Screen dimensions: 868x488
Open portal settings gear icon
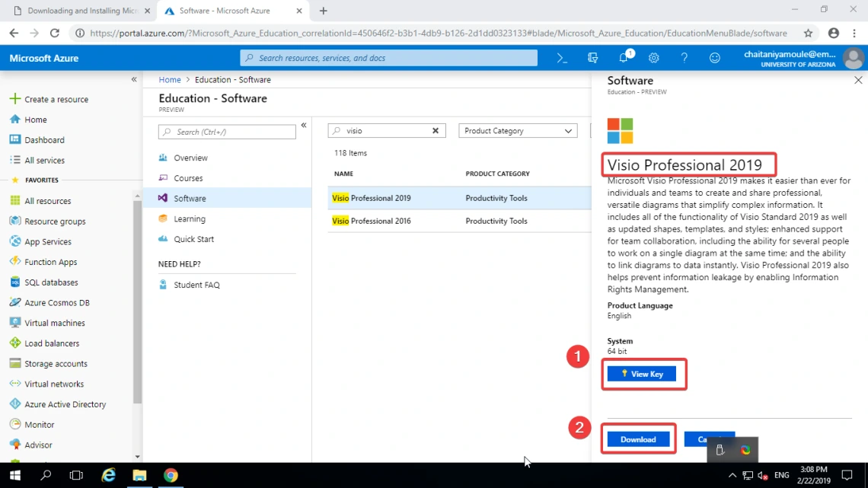click(654, 58)
